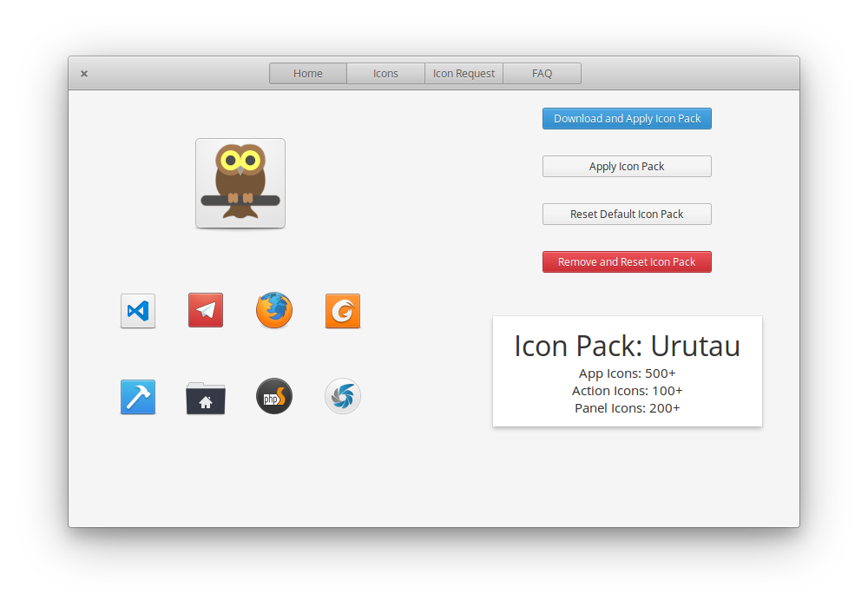Click Reset Default Icon Pack
Image resolution: width=868 pixels, height=608 pixels.
pos(627,214)
